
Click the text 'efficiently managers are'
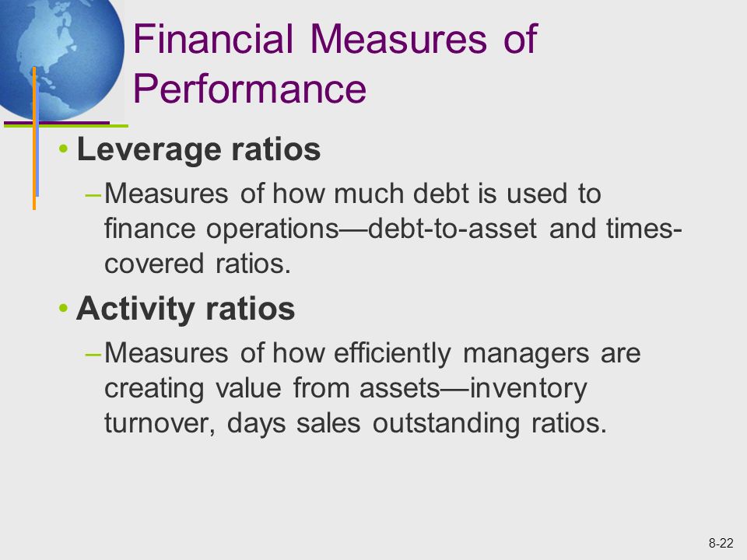(487, 354)
